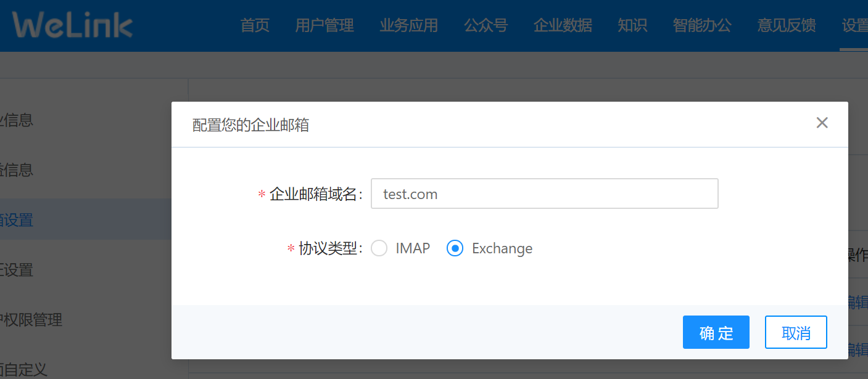
Task: Close the 配置您的企业邮箱 dialog with X
Action: (822, 123)
